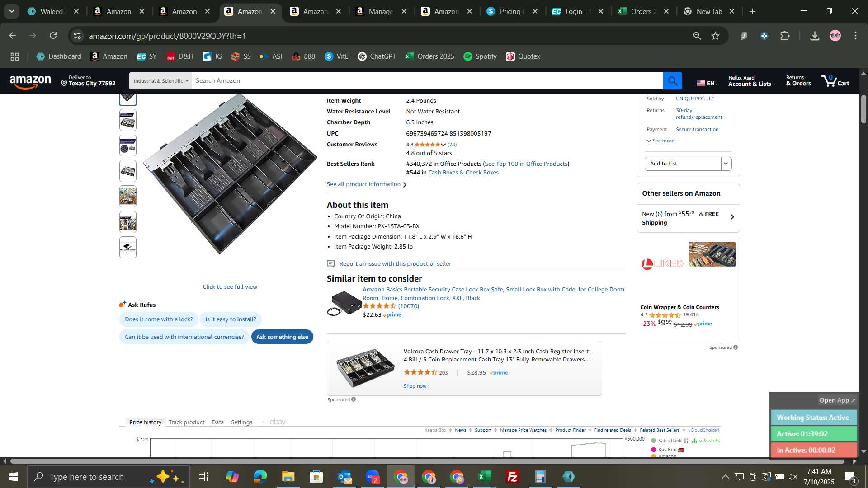Switch to the Keepa Data tab
This screenshot has height=488, width=868.
(217, 422)
